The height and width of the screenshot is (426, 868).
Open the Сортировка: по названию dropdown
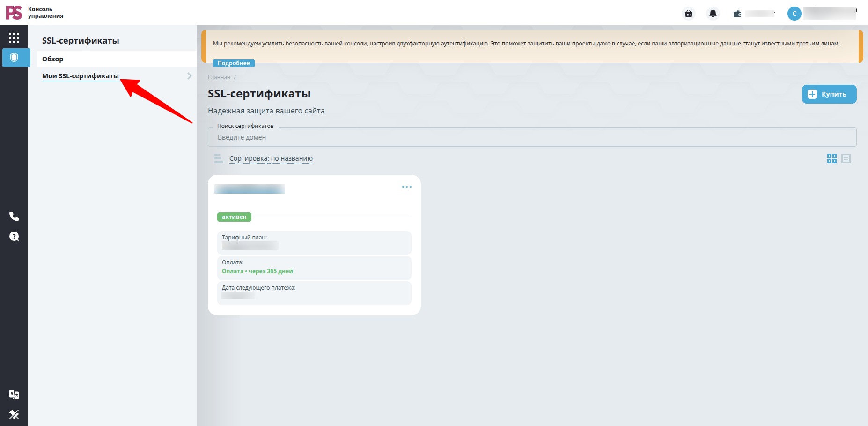point(271,158)
